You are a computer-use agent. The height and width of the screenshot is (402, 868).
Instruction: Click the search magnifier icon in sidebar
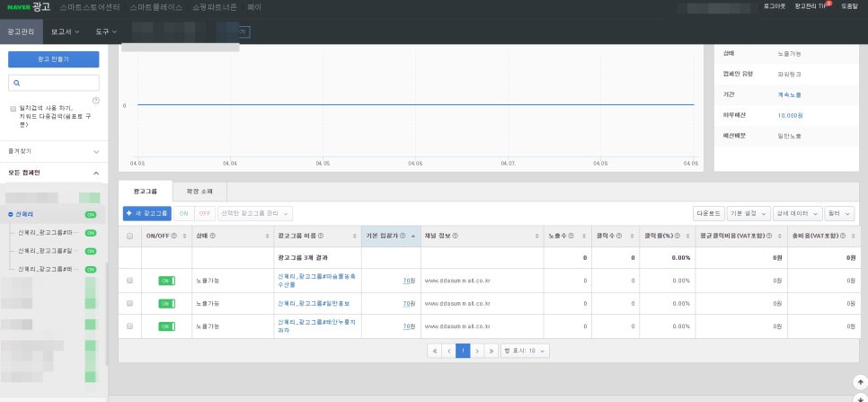16,83
